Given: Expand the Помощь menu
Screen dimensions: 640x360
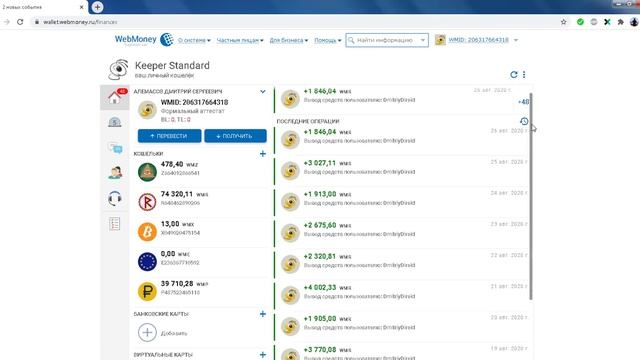Looking at the screenshot, I should [x=328, y=40].
